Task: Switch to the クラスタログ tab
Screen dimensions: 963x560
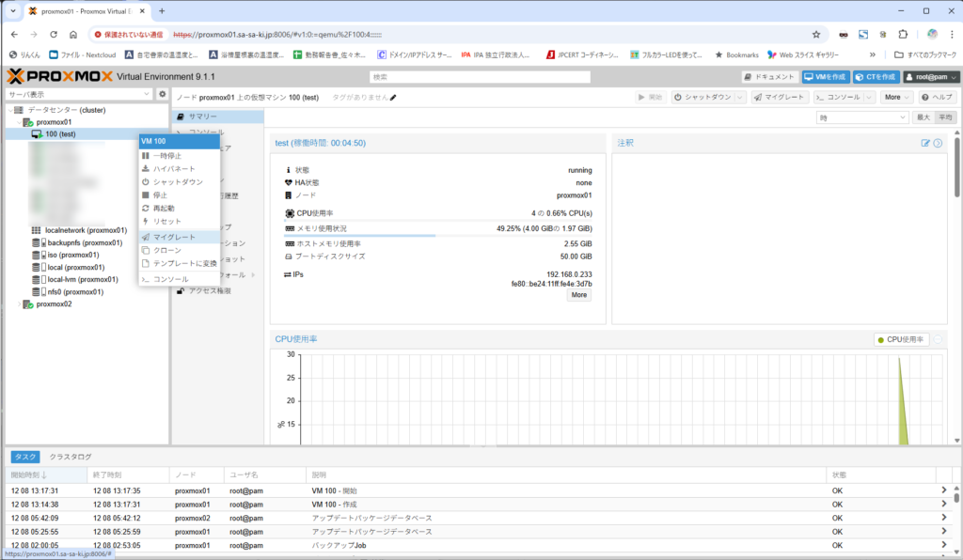Action: pyautogui.click(x=71, y=456)
